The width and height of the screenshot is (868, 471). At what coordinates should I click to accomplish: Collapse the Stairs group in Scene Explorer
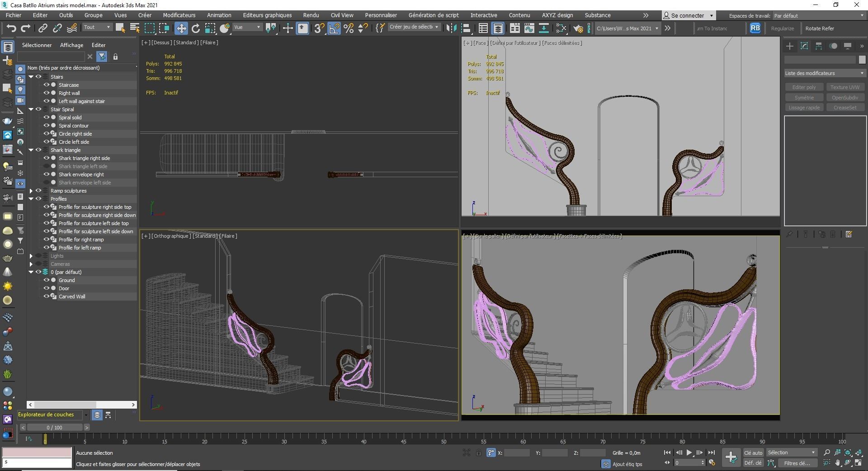point(32,77)
